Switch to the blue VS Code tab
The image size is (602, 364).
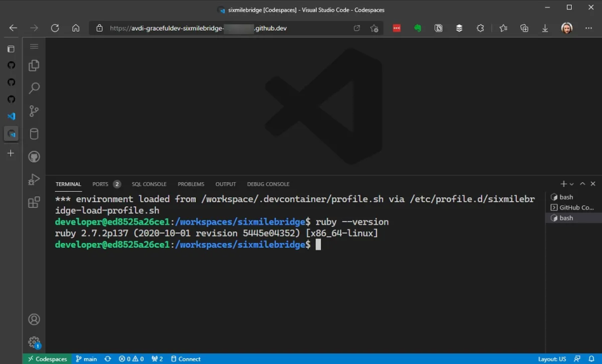point(11,116)
